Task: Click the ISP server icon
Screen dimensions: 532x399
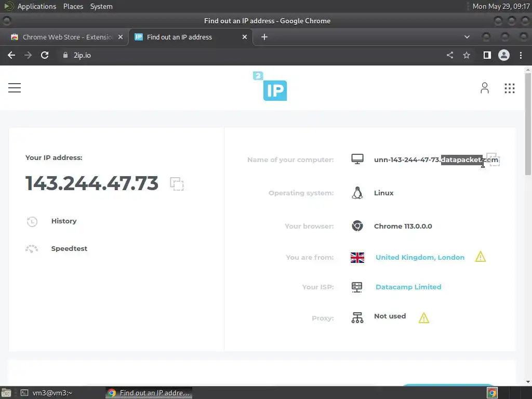Action: tap(357, 287)
